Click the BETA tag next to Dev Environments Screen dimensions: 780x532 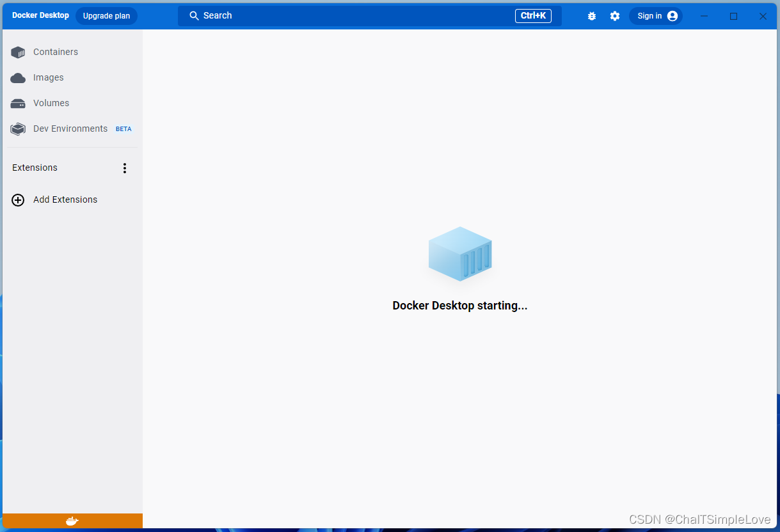(x=123, y=129)
